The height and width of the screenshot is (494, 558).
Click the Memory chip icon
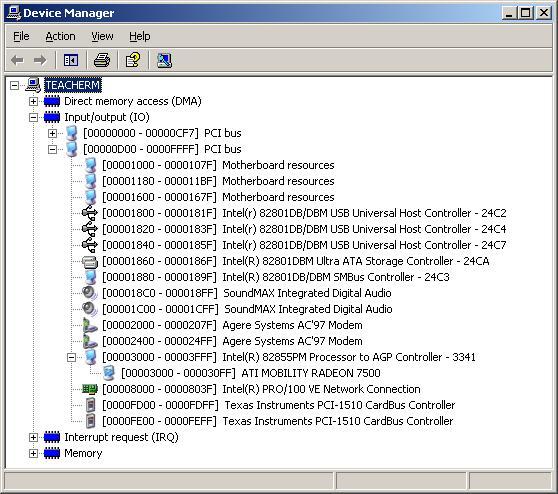[52, 453]
